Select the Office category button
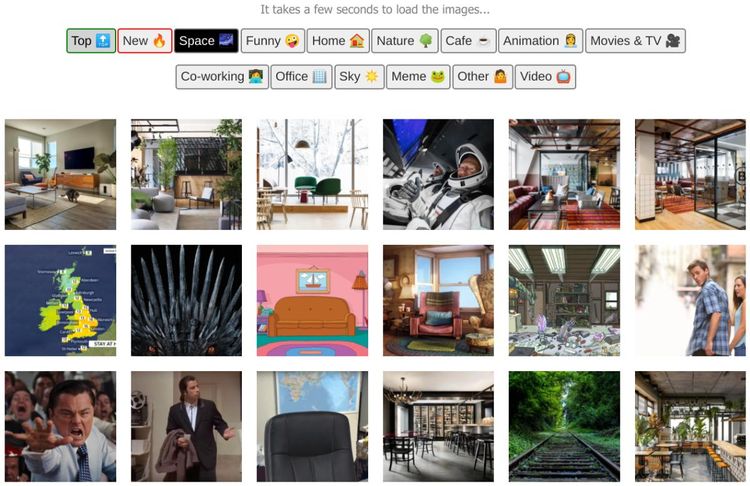 click(301, 77)
